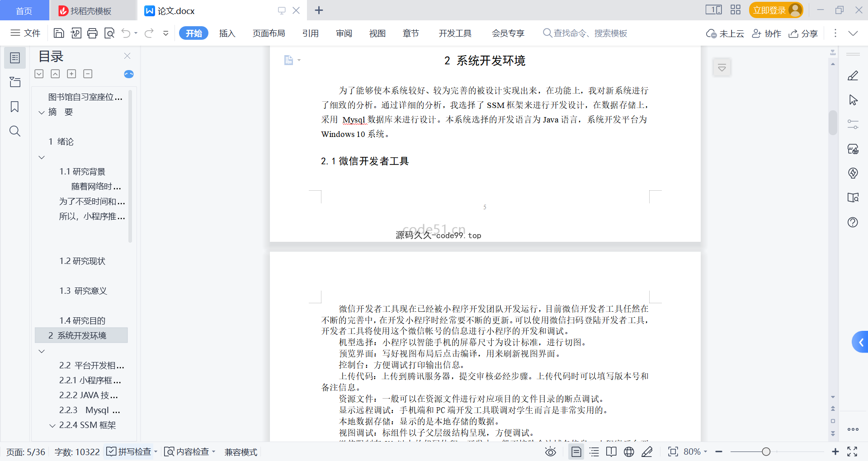The image size is (868, 461).
Task: Click the pen style tool in right sidebar
Action: 853,76
